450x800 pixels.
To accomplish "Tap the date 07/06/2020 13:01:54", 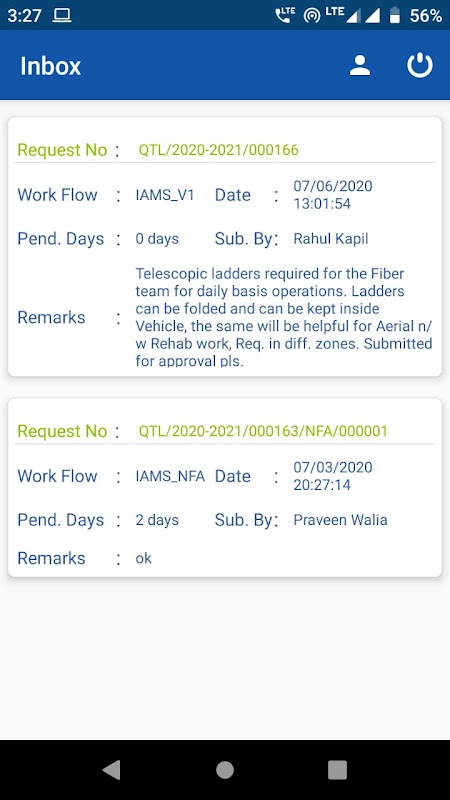I will click(x=333, y=195).
